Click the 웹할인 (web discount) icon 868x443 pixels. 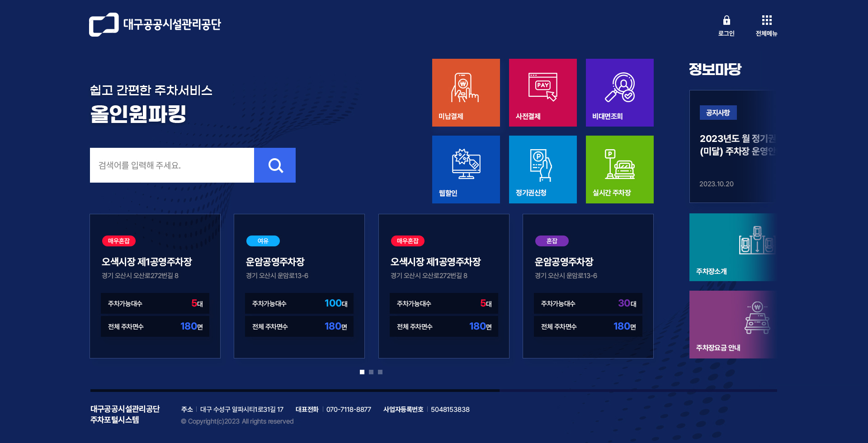tap(466, 169)
